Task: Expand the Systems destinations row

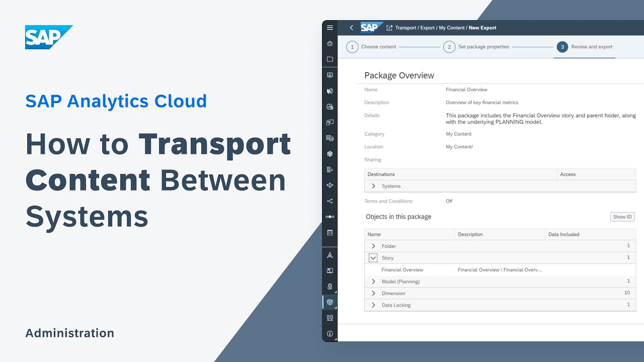Action: pos(373,186)
